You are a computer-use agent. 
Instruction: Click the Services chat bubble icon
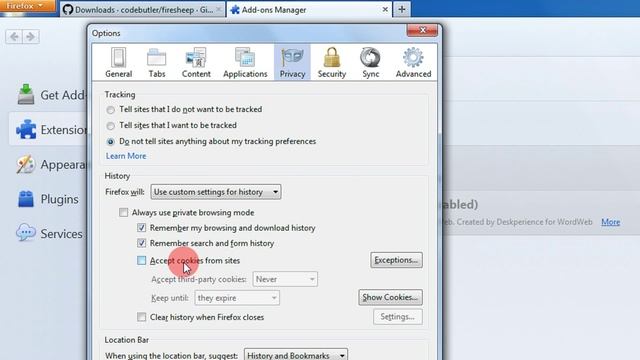(26, 233)
